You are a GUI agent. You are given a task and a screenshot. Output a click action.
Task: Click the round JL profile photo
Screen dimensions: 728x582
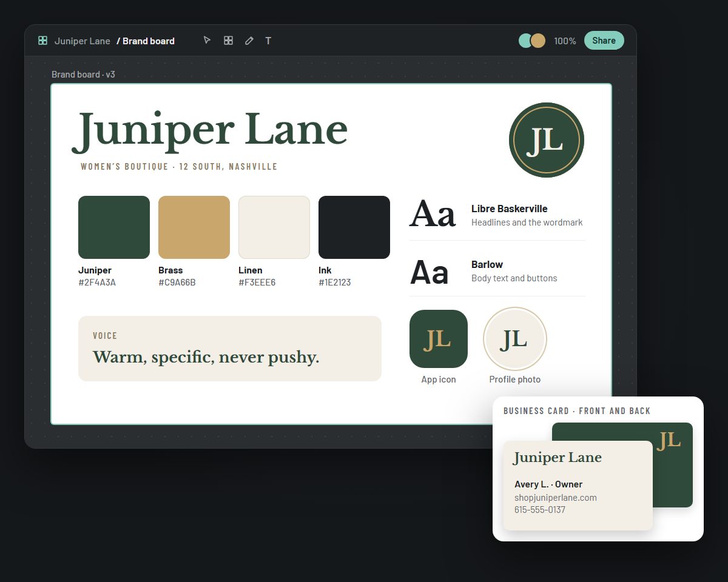coord(515,339)
